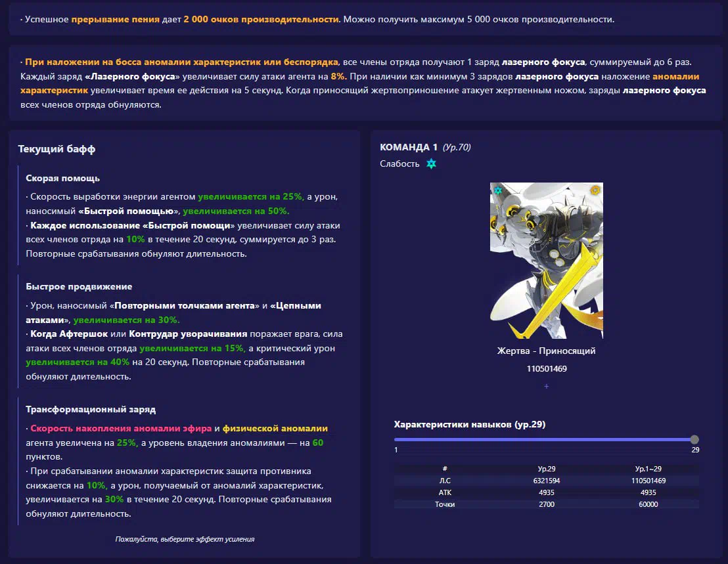This screenshot has height=564, width=728.
Task: Click the "АТК" row label
Action: point(445,492)
